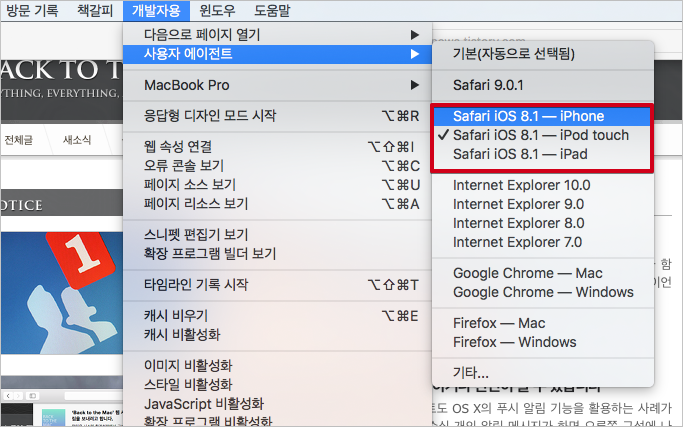Select 기본(자동으로 선택됨) user agent
This screenshot has height=427, width=683.
point(543,54)
